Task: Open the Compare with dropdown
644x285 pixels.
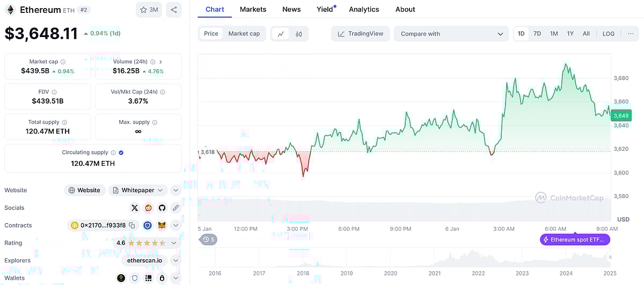Action: point(451,34)
